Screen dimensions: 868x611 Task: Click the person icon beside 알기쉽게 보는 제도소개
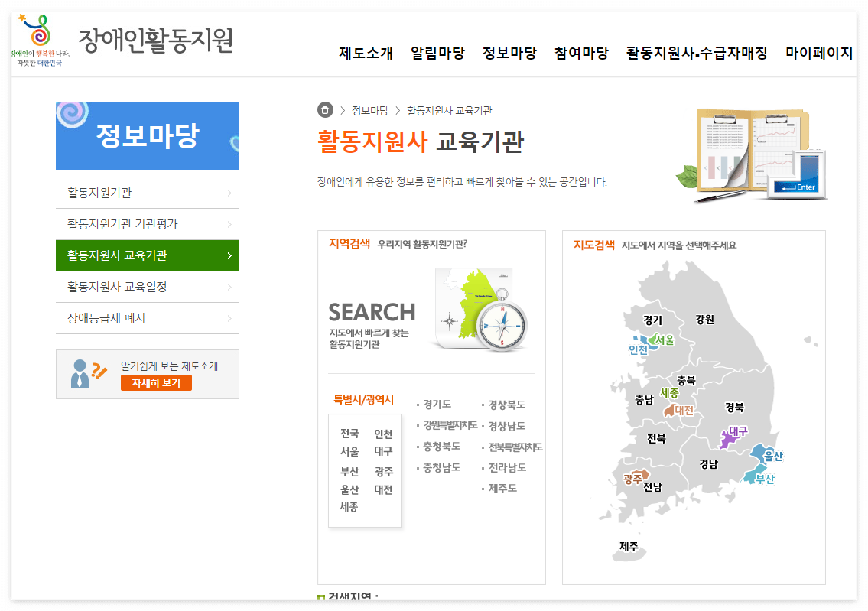click(89, 370)
